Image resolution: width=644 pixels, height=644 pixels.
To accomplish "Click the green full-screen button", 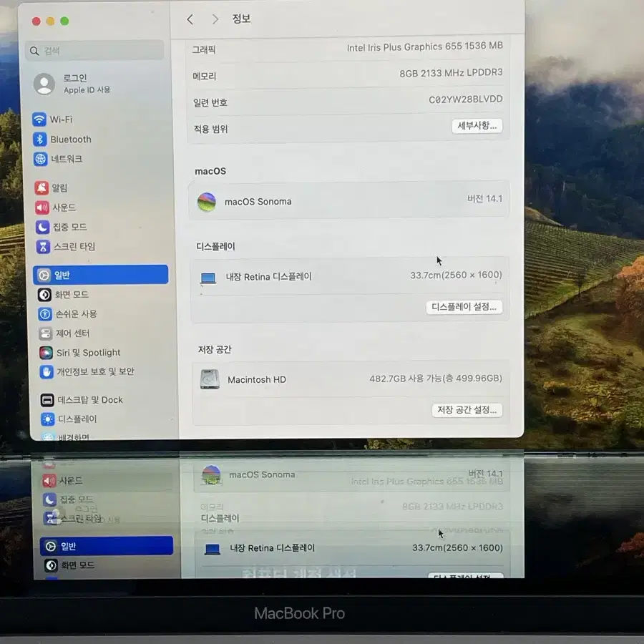I will coord(64,21).
